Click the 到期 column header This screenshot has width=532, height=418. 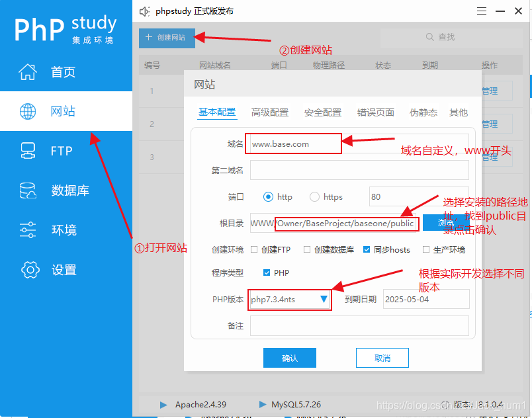coord(430,65)
